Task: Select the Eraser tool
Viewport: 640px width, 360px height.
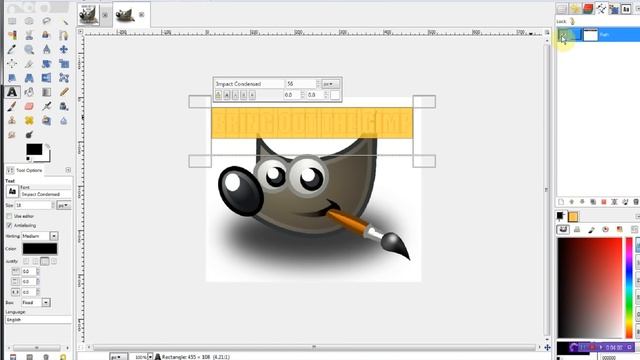Action: coord(29,107)
